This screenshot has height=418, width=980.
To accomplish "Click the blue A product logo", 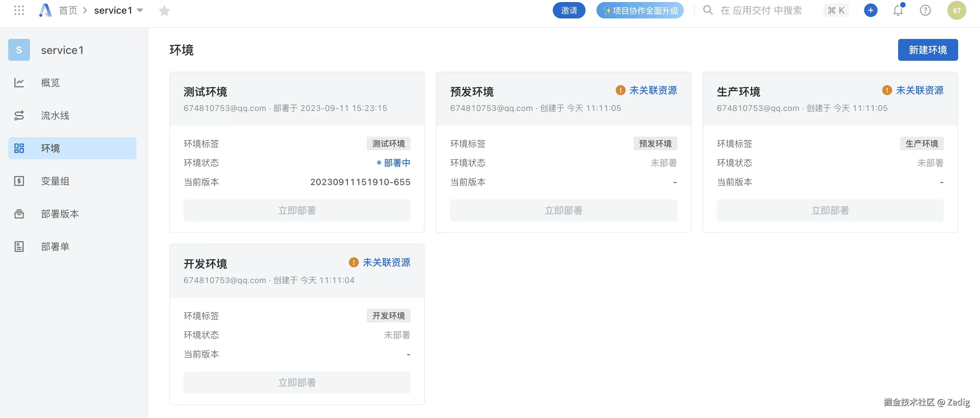I will pos(45,10).
